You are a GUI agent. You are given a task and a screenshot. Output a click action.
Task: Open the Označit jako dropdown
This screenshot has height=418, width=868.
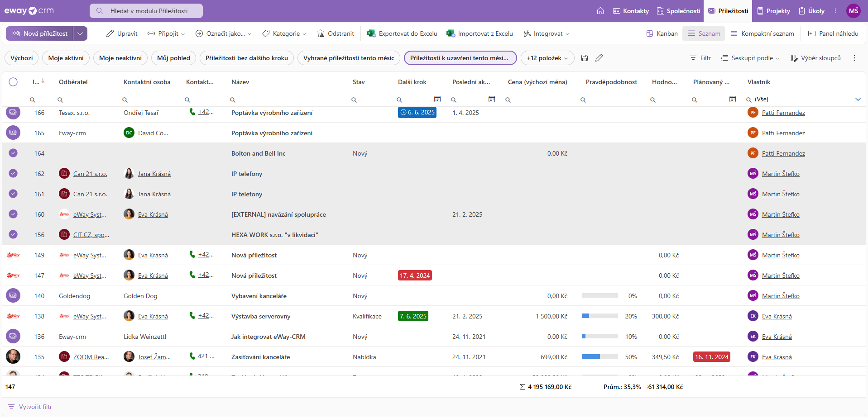click(223, 33)
